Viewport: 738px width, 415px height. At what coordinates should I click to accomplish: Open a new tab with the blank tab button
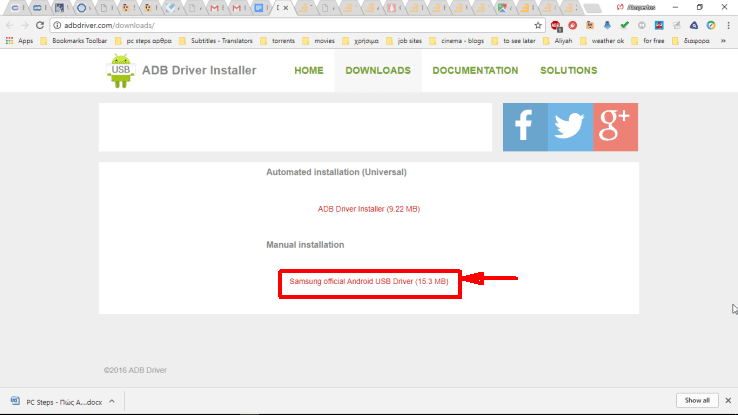[x=592, y=8]
